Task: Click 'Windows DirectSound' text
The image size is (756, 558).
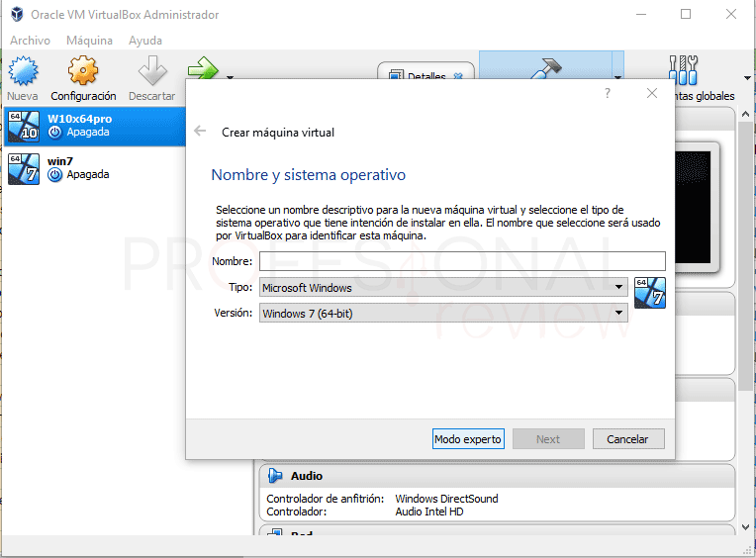Action: pos(446,499)
